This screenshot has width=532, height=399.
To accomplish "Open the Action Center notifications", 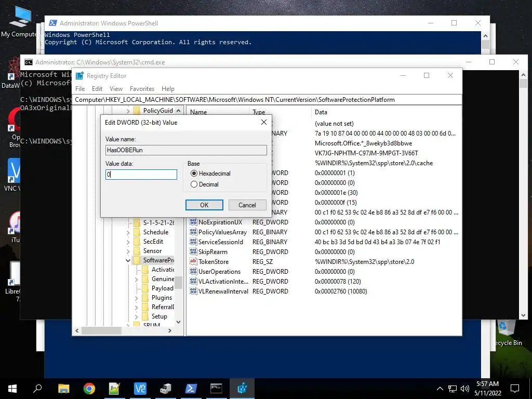I will 515,389.
